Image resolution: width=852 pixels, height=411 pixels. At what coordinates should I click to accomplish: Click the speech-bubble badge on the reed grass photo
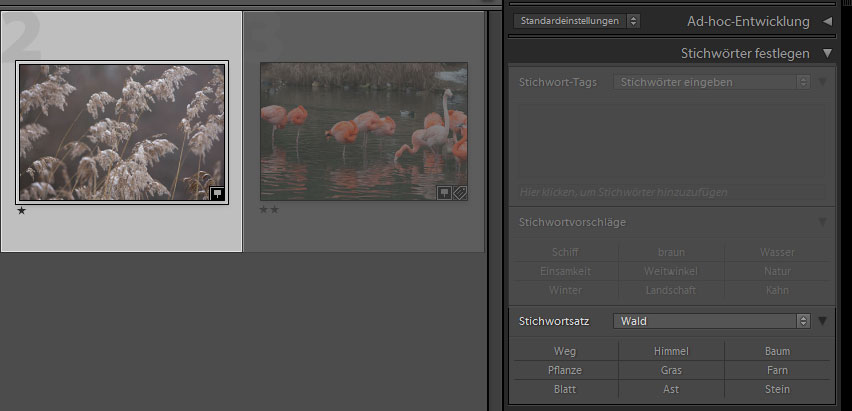217,193
